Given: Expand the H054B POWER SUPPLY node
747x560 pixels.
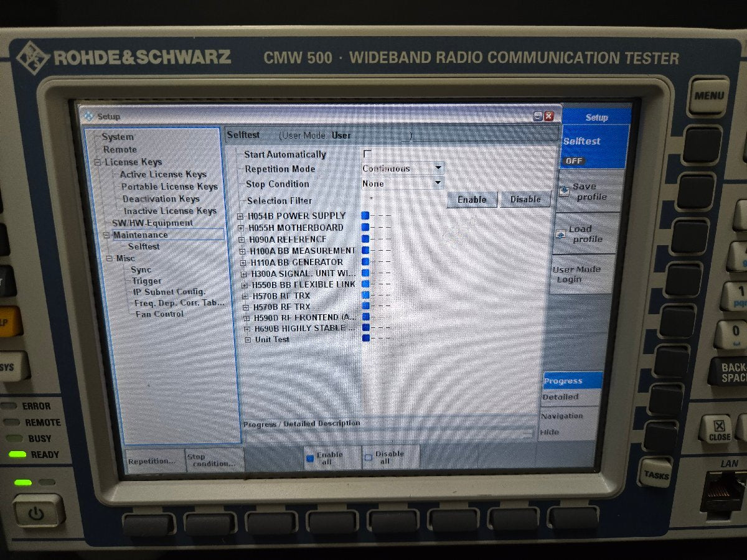Looking at the screenshot, I should pyautogui.click(x=241, y=217).
